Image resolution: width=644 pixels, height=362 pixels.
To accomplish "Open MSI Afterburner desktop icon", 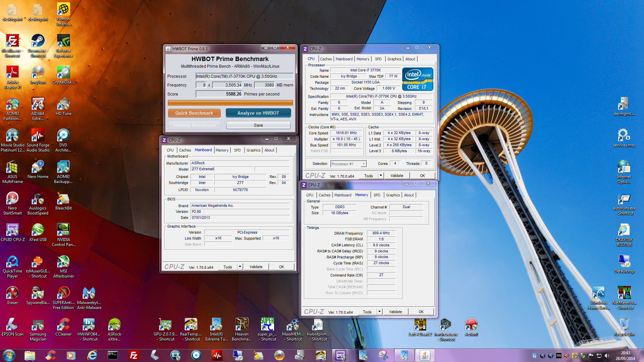I will coord(63,266).
